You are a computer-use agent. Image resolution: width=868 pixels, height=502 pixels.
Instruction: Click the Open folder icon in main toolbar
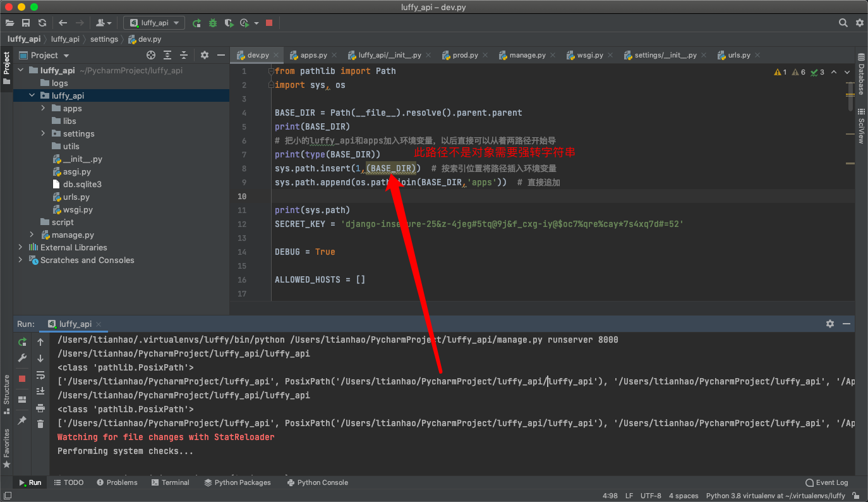pos(9,23)
